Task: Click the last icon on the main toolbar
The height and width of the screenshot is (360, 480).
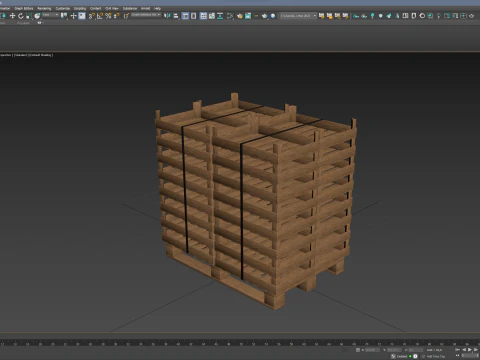Action: coord(471,16)
